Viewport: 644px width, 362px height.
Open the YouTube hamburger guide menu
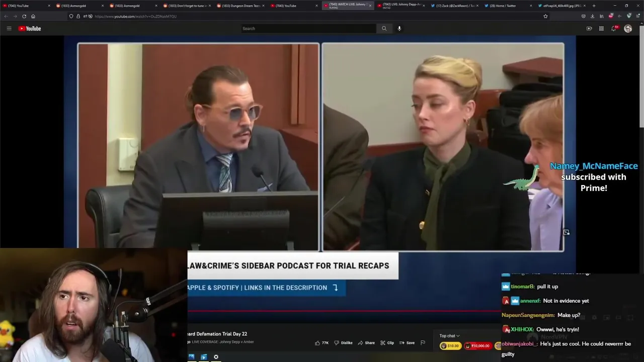click(x=9, y=29)
